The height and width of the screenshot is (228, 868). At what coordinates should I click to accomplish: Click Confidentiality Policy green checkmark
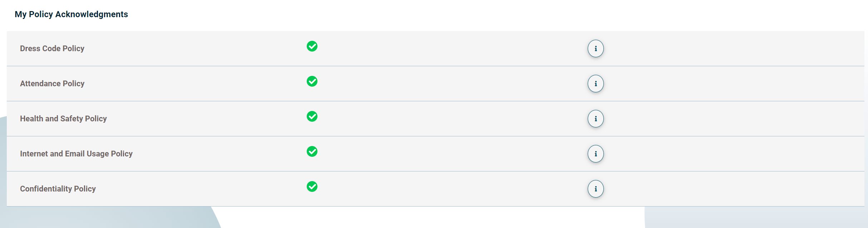[312, 186]
